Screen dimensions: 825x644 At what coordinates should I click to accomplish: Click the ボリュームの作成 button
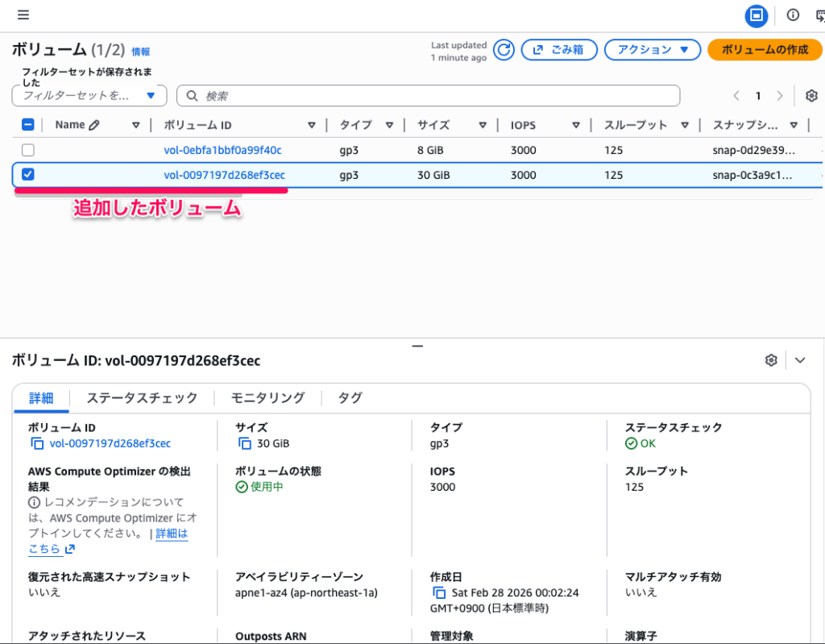tap(764, 50)
